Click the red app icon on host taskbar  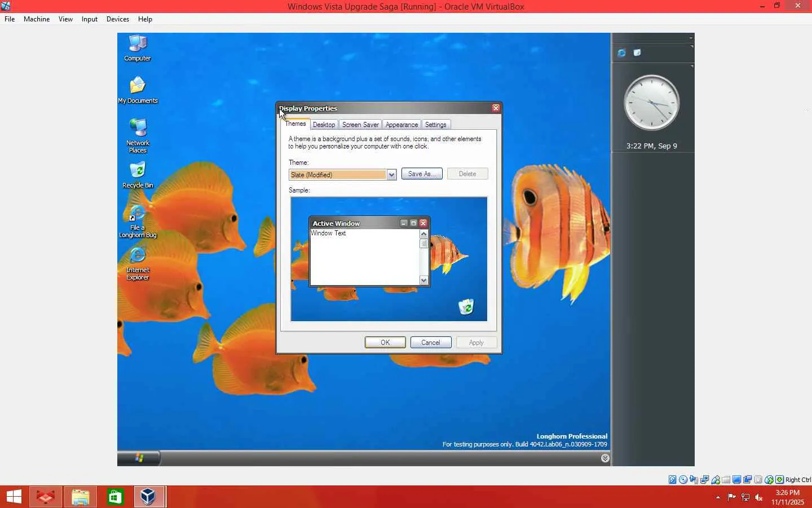pos(45,497)
